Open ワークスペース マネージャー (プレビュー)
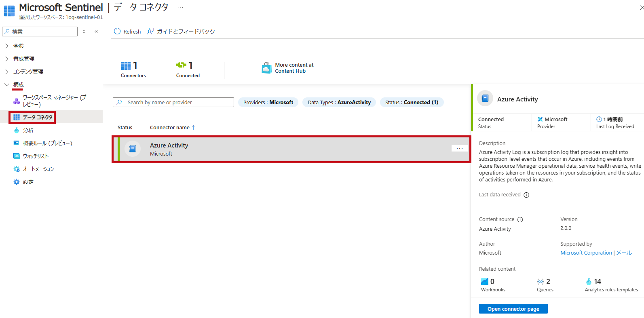 point(54,101)
